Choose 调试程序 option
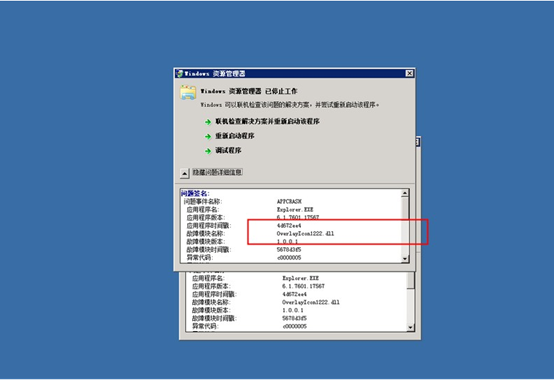The height and width of the screenshot is (380, 554). 228,150
